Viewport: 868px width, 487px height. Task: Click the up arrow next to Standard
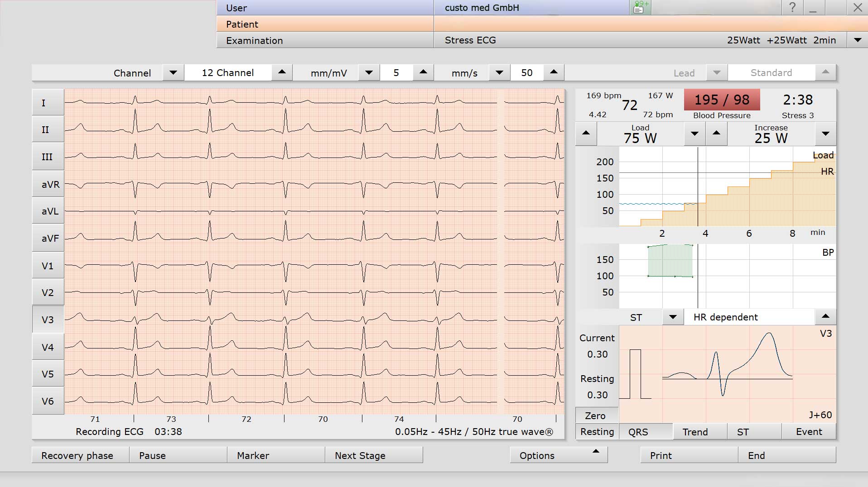coord(825,72)
